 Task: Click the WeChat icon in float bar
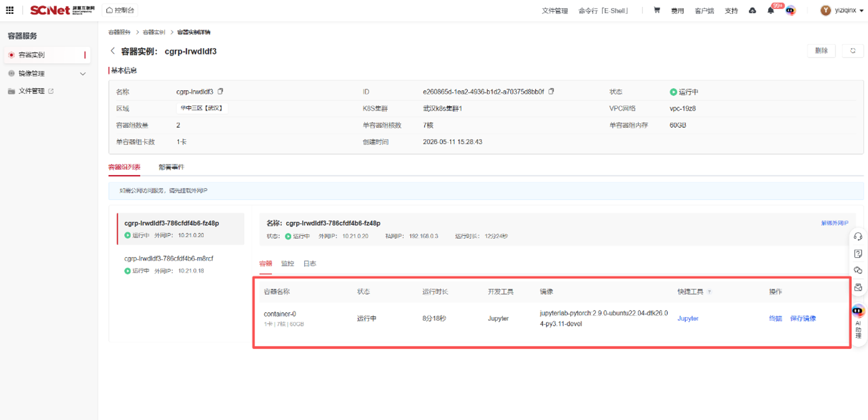pyautogui.click(x=858, y=271)
